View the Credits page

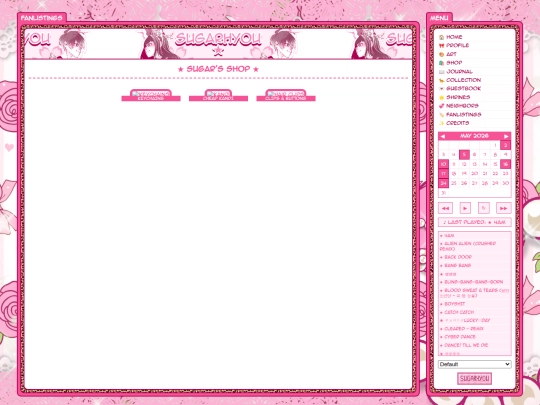pos(457,123)
